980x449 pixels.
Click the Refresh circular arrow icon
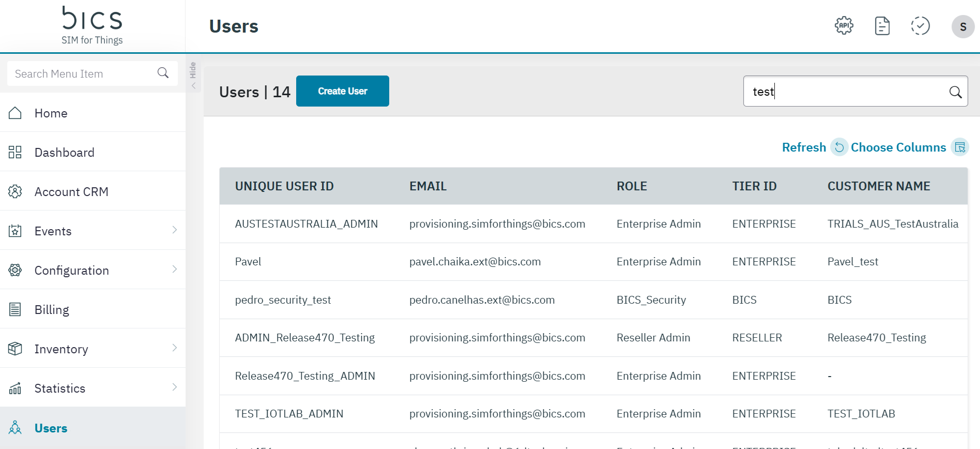pyautogui.click(x=839, y=147)
